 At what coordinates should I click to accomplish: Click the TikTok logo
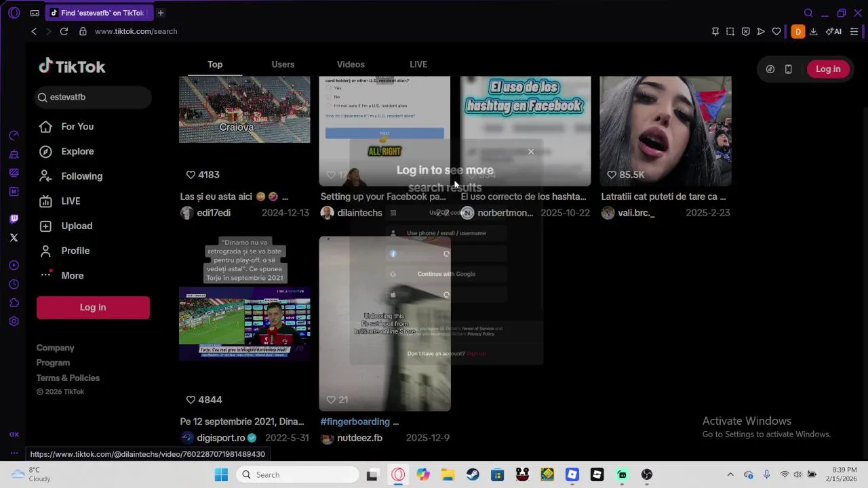(x=72, y=66)
